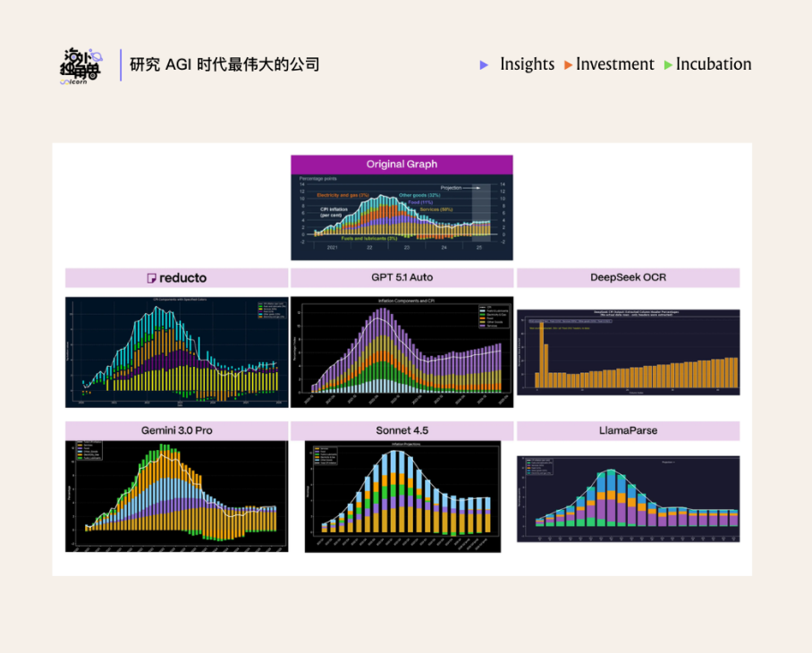This screenshot has width=812, height=653.
Task: Click the "研究 AGI 时代最伟大的公司" title text
Action: click(224, 64)
